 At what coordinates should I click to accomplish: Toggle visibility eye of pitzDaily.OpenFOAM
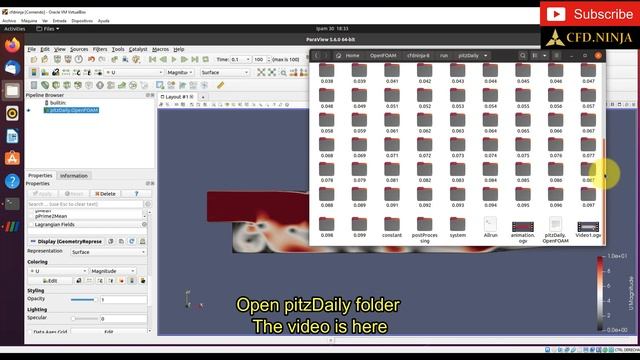(29, 110)
